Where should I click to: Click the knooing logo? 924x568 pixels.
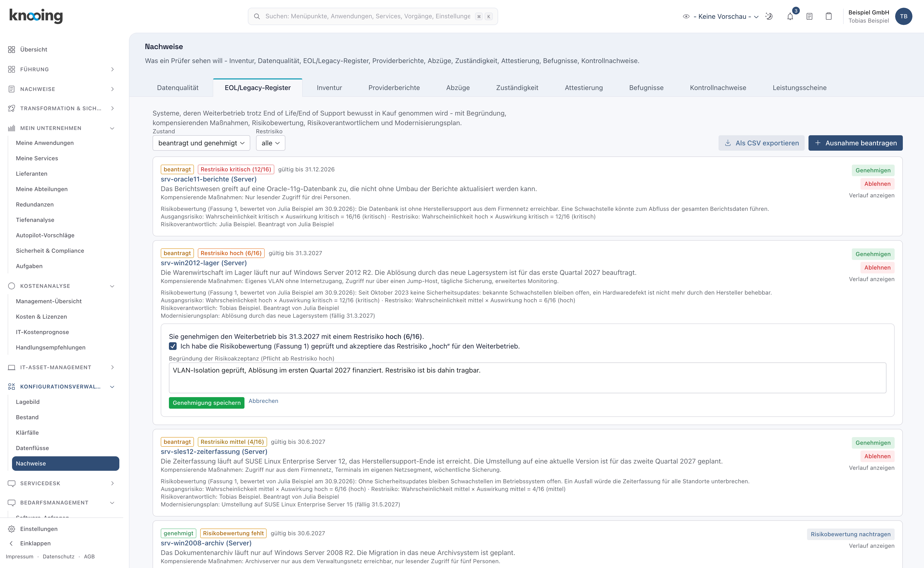coord(36,16)
